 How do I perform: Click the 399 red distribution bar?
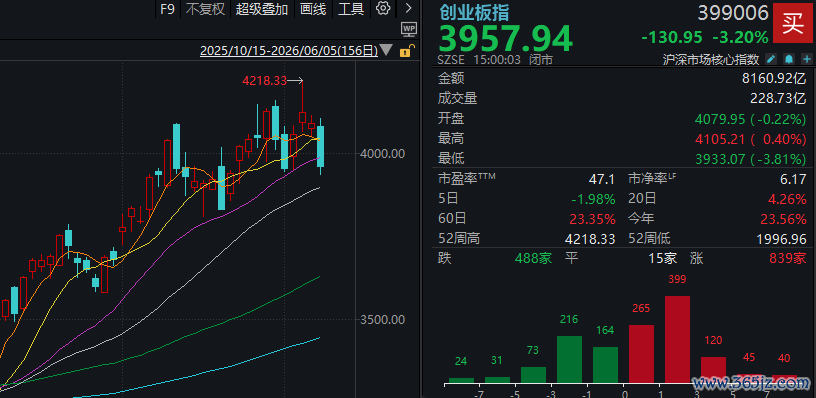tap(678, 340)
